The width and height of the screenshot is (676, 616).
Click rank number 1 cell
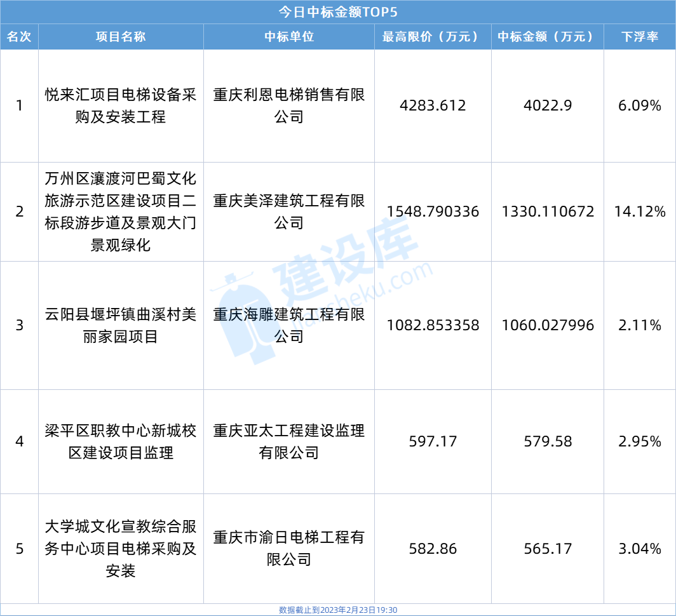20,105
